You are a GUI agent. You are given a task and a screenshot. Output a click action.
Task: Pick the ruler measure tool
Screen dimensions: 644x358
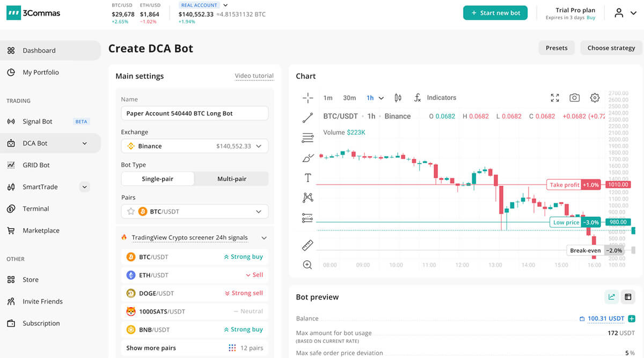pyautogui.click(x=308, y=245)
